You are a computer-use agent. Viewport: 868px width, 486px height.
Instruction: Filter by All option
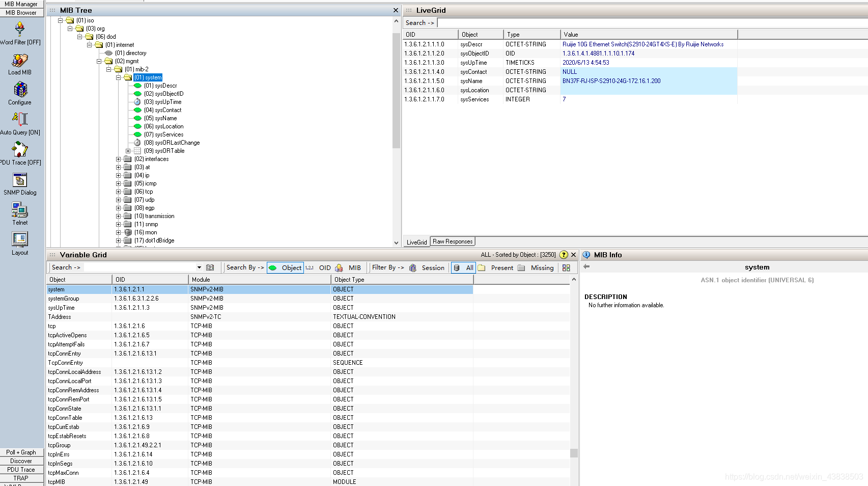pos(463,267)
